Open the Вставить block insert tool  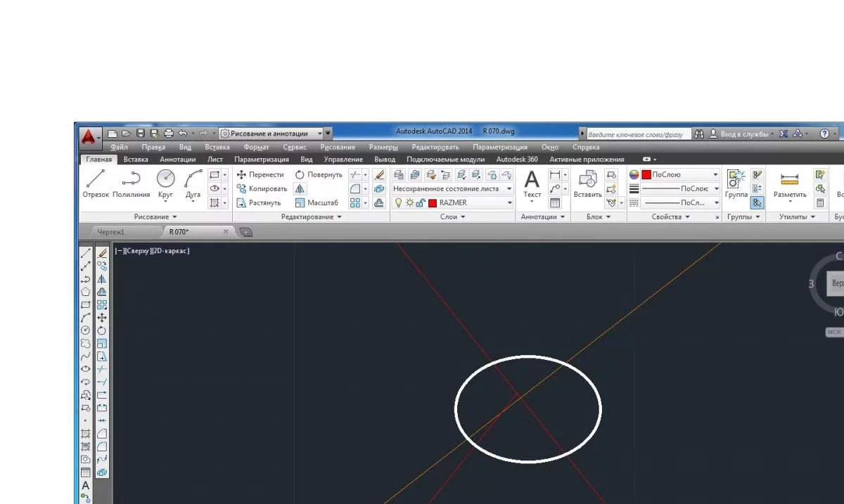587,184
